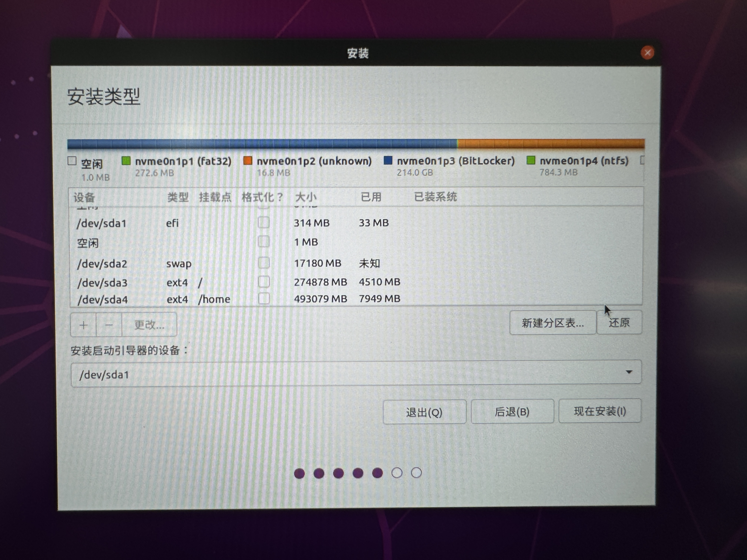
Task: Select the 空闲 1 MB free space row
Action: pos(356,242)
